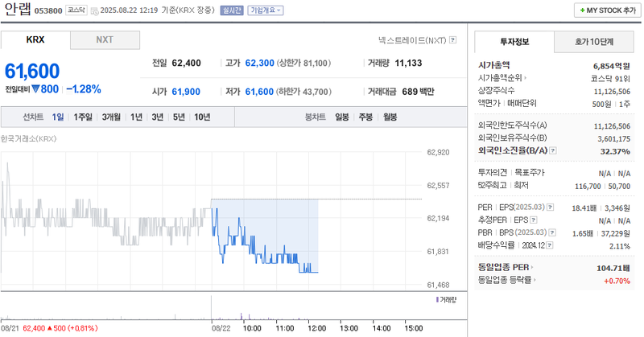Click the 08/21 closing info 62,400 ▲500
This screenshot has height=337, width=644.
[x=60, y=328]
